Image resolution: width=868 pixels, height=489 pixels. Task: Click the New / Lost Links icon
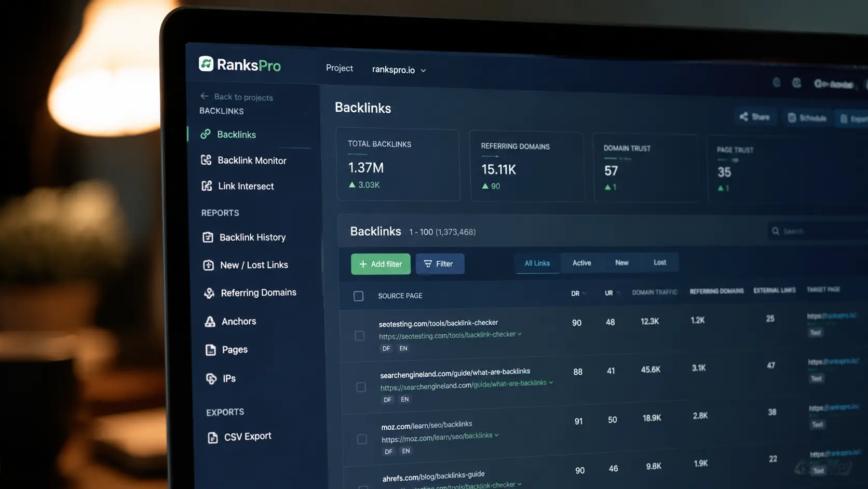coord(208,265)
